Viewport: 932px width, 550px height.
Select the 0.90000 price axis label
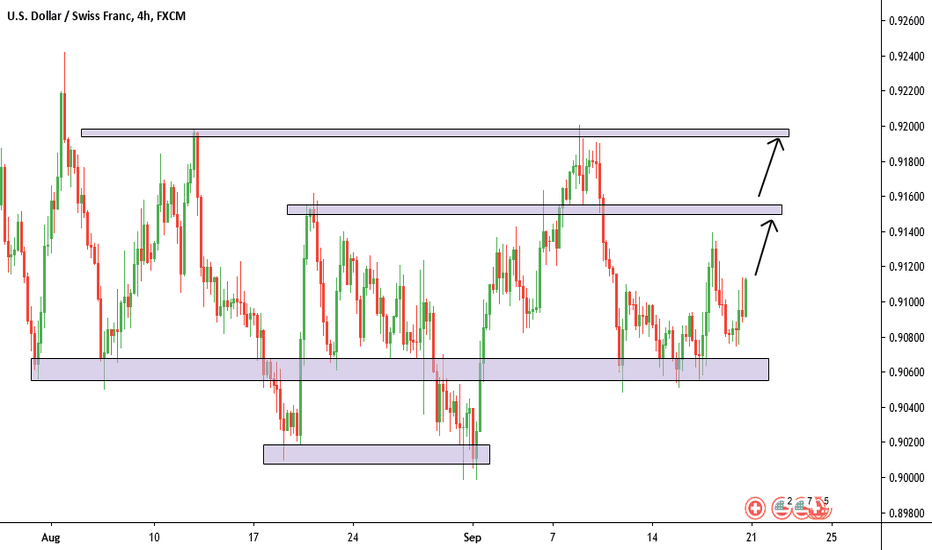[x=906, y=477]
